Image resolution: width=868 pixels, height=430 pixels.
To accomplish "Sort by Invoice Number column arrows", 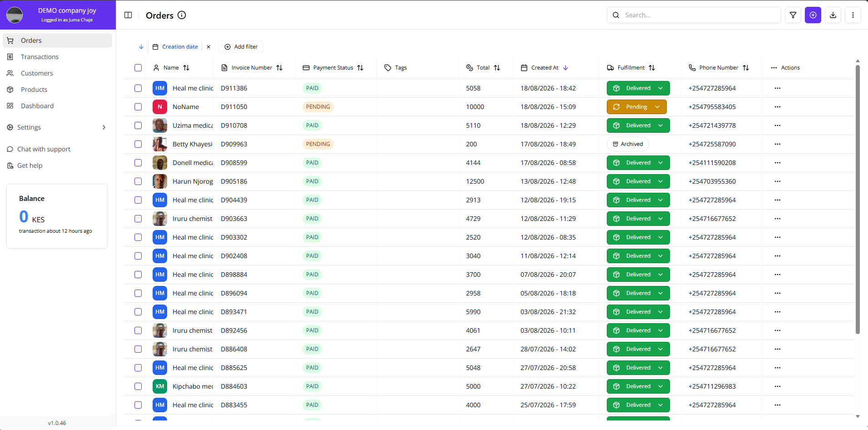I will (x=279, y=68).
